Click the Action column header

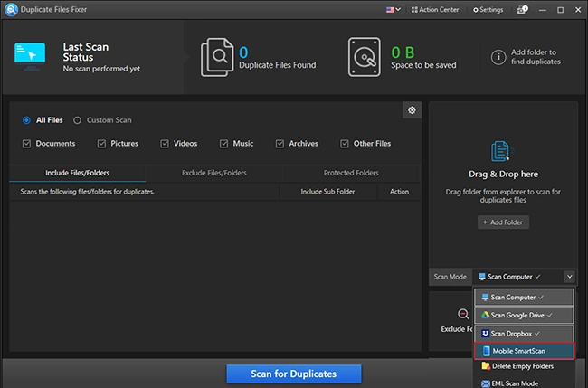pos(399,192)
